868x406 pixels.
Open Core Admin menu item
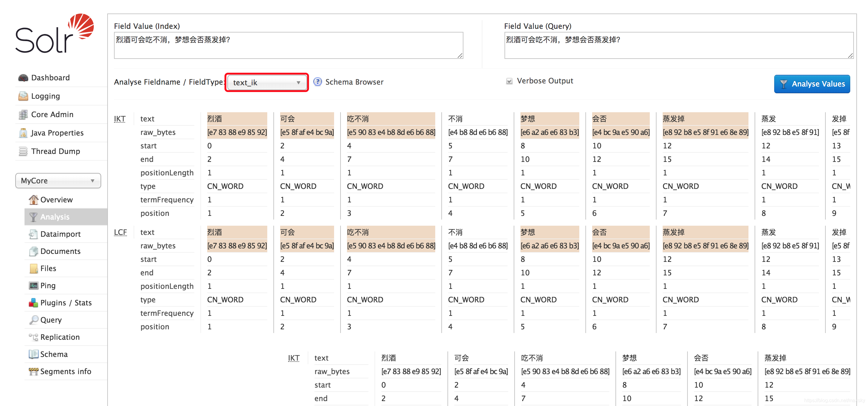coord(52,115)
